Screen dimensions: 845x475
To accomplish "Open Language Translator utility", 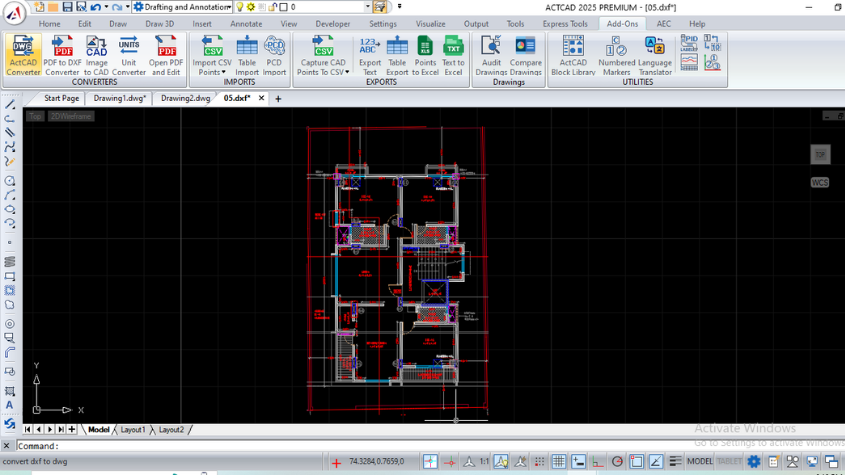I will point(655,56).
